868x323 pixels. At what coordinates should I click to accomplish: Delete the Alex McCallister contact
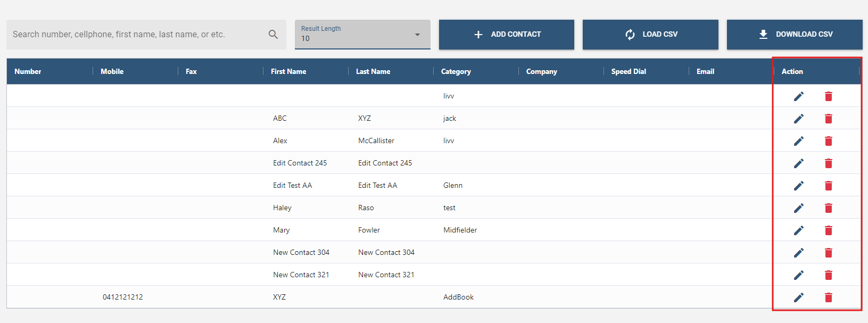pos(828,141)
